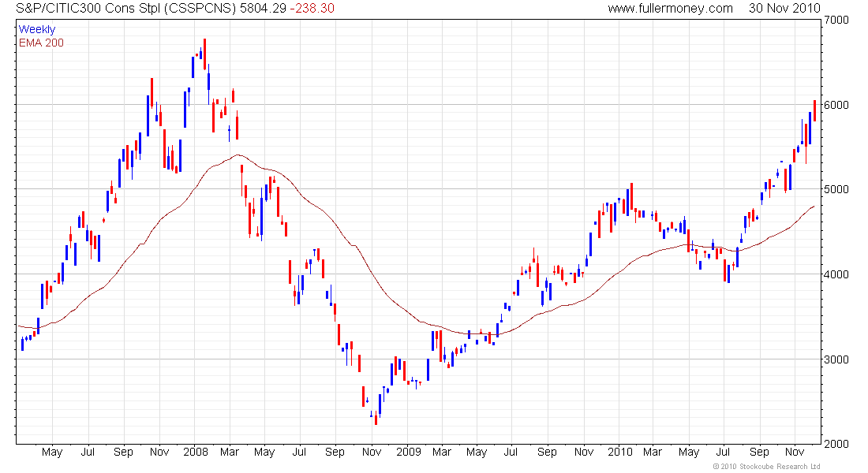The height and width of the screenshot is (473, 868).
Task: Click the 2000 price axis label
Action: (x=836, y=444)
